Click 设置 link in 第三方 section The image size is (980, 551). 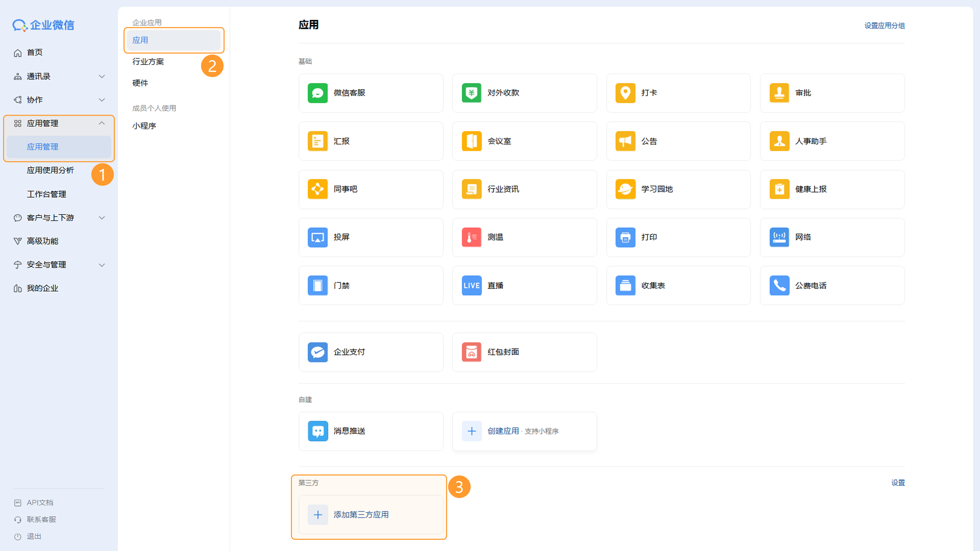pos(898,483)
